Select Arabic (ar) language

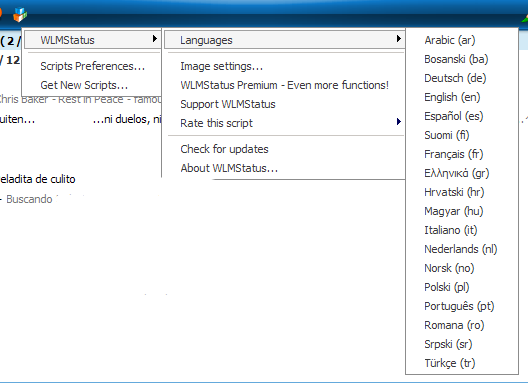[462, 40]
